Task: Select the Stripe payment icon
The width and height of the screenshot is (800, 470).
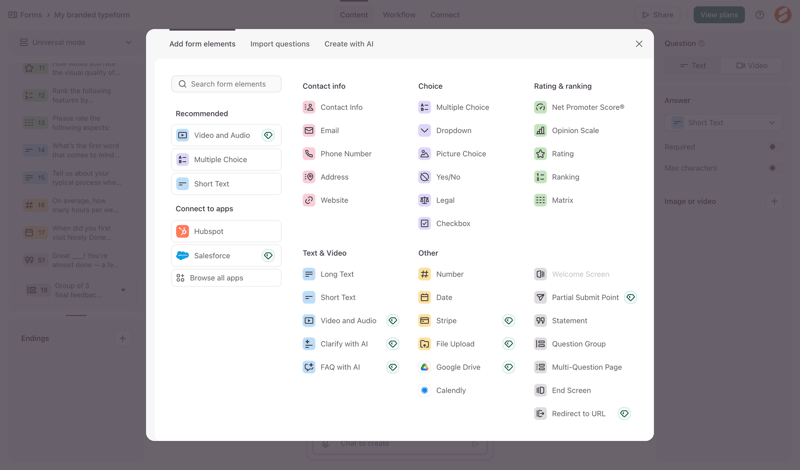Action: (x=424, y=320)
